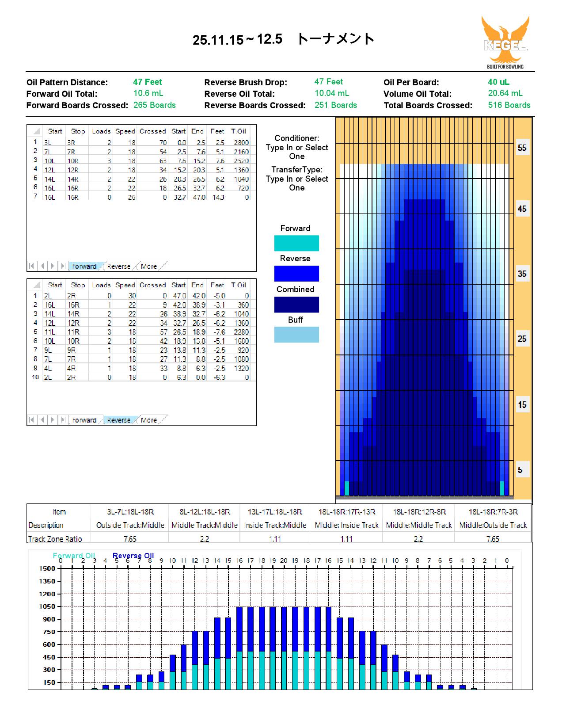562x728 pixels.
Task: Click first-sheet arrow in upper forward table
Action: [31, 266]
